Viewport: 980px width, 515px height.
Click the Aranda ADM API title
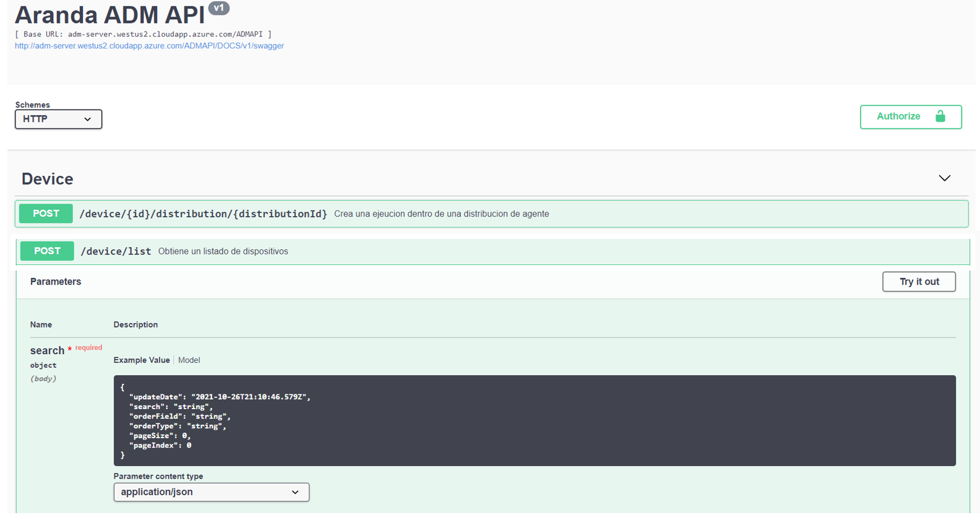[110, 15]
